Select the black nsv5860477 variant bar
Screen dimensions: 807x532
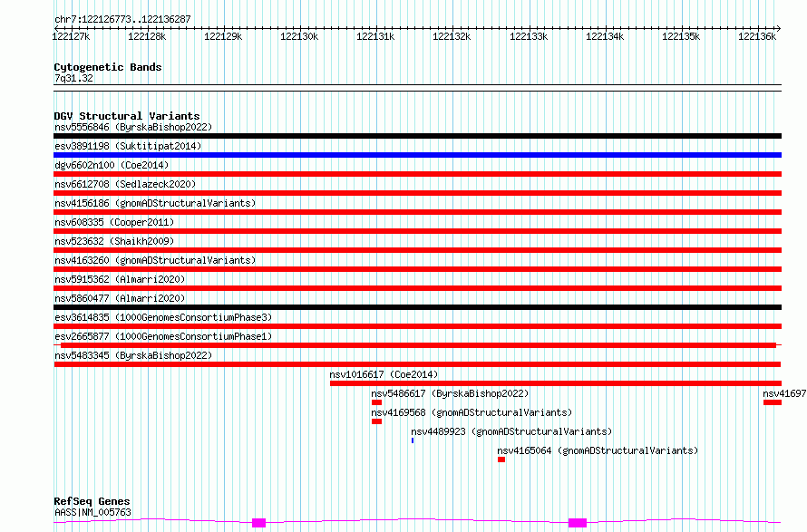417,307
